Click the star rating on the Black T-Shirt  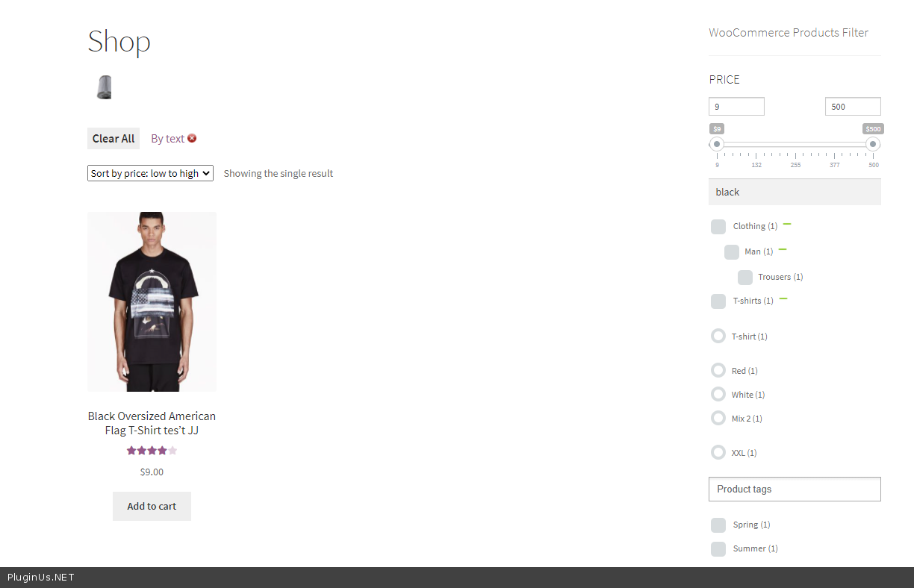coord(152,450)
